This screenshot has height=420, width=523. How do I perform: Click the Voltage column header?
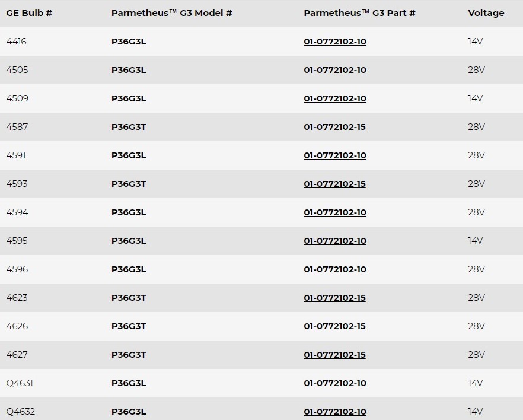486,13
